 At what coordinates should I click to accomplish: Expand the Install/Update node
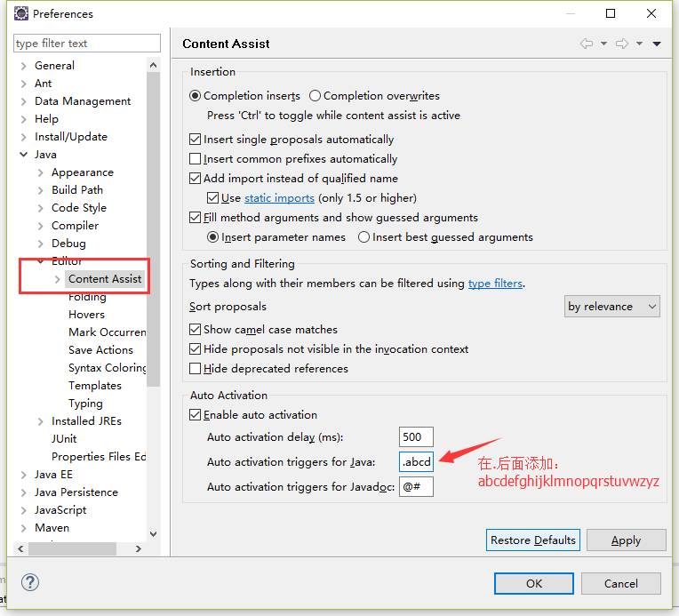[x=24, y=137]
